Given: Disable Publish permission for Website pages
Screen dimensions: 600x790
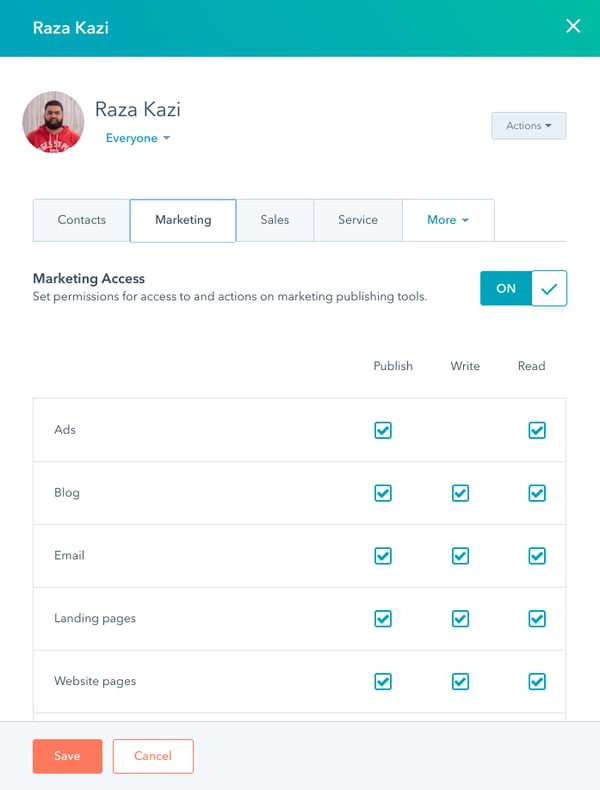Looking at the screenshot, I should tap(383, 682).
